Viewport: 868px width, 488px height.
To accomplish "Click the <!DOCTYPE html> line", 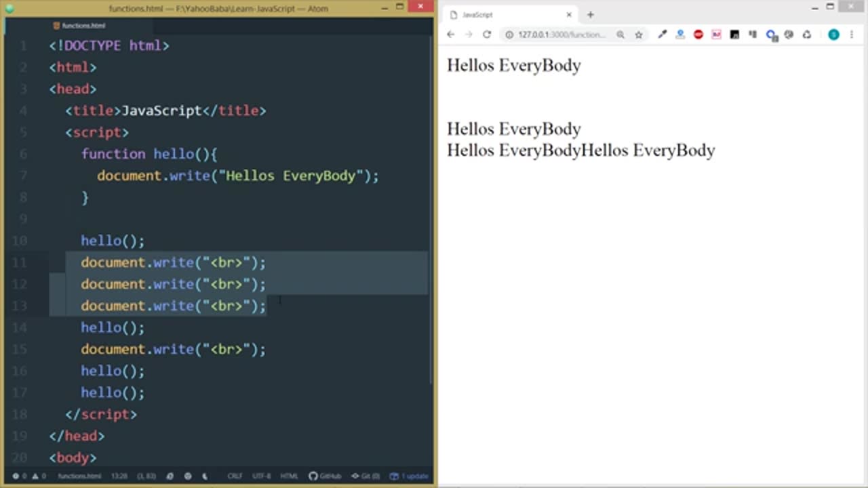I will (x=109, y=45).
